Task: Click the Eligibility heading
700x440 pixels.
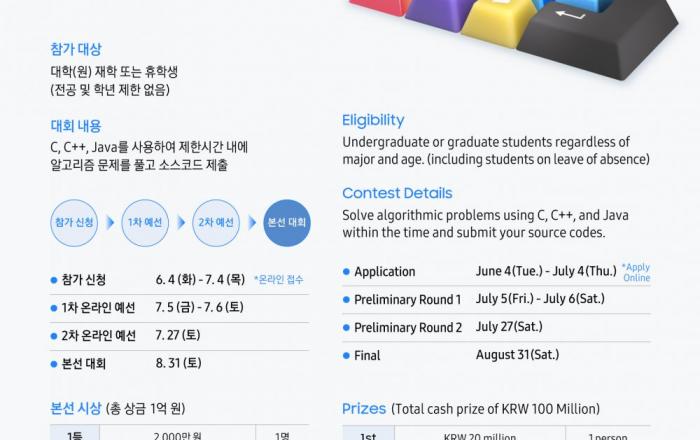Action: 373,120
